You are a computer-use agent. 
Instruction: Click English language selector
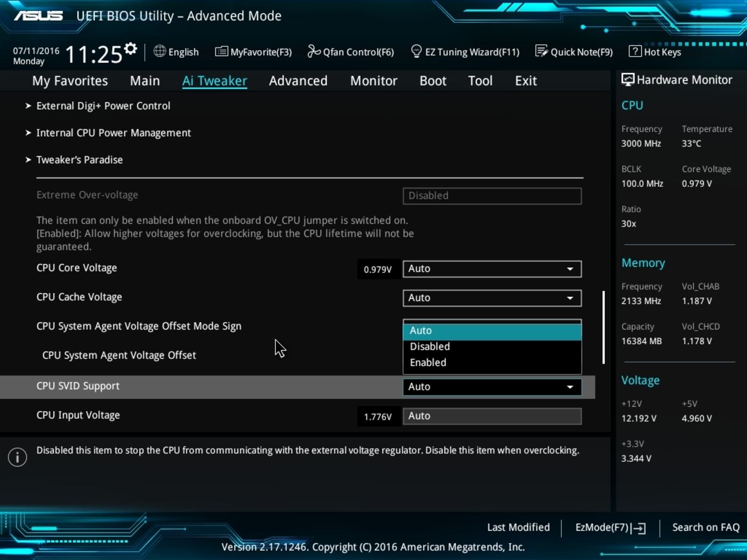(x=183, y=52)
